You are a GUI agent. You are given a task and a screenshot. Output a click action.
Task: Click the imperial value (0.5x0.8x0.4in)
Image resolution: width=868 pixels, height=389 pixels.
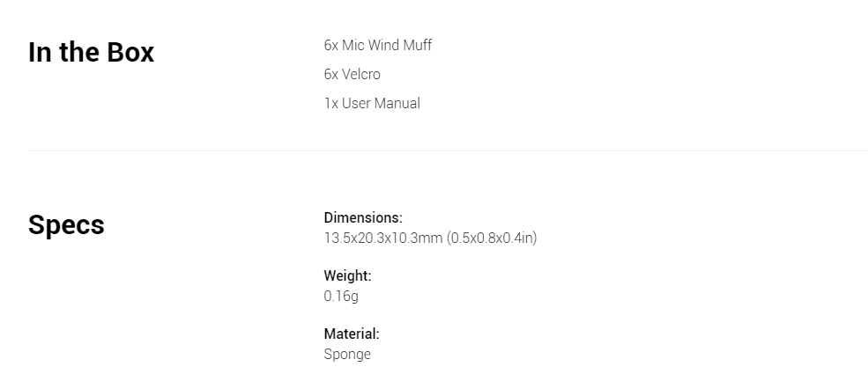point(492,238)
